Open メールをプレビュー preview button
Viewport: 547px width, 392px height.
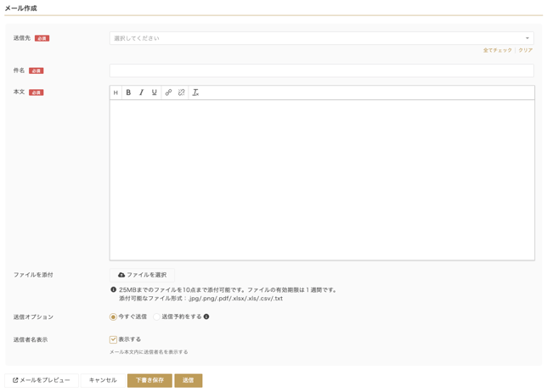42,380
